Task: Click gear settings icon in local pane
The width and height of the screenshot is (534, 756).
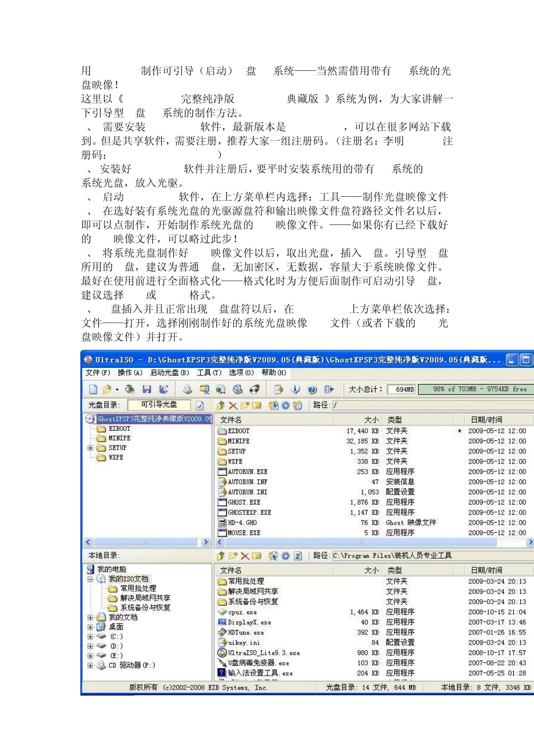Action: point(286,556)
